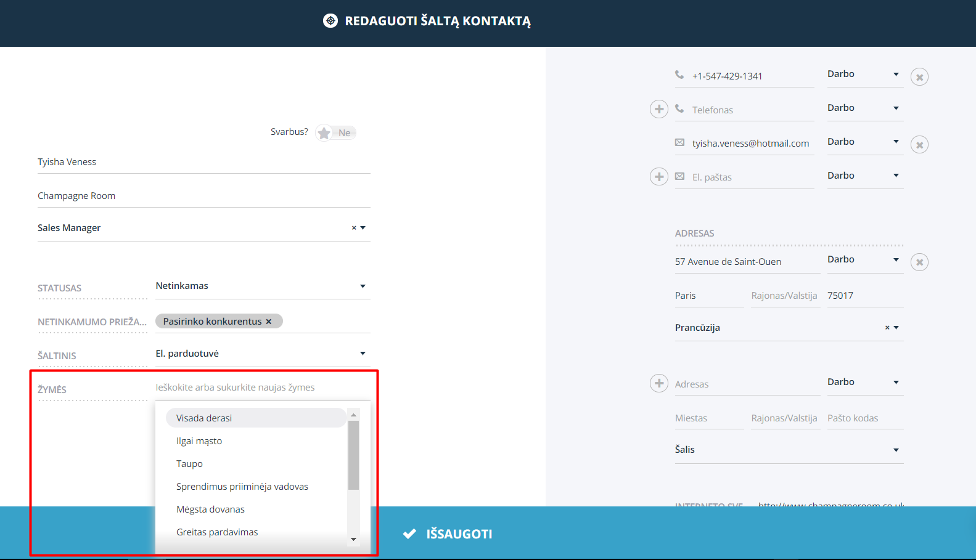Click the target icon beside the page title
Image resolution: width=976 pixels, height=560 pixels.
pyautogui.click(x=330, y=21)
